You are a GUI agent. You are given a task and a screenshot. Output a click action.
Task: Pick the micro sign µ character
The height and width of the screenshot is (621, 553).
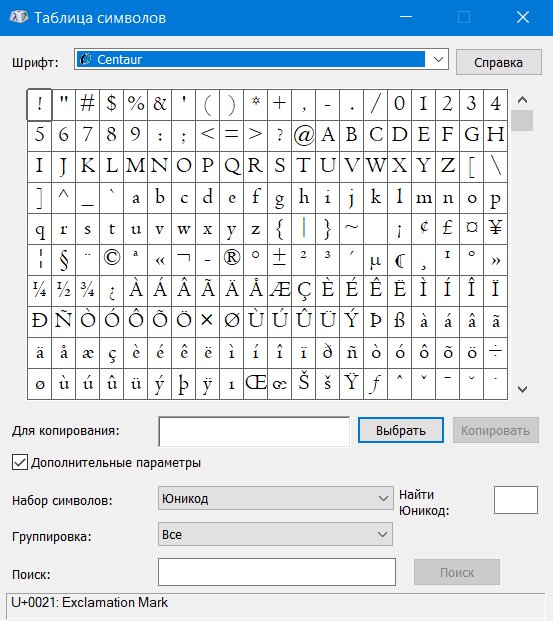pyautogui.click(x=376, y=260)
